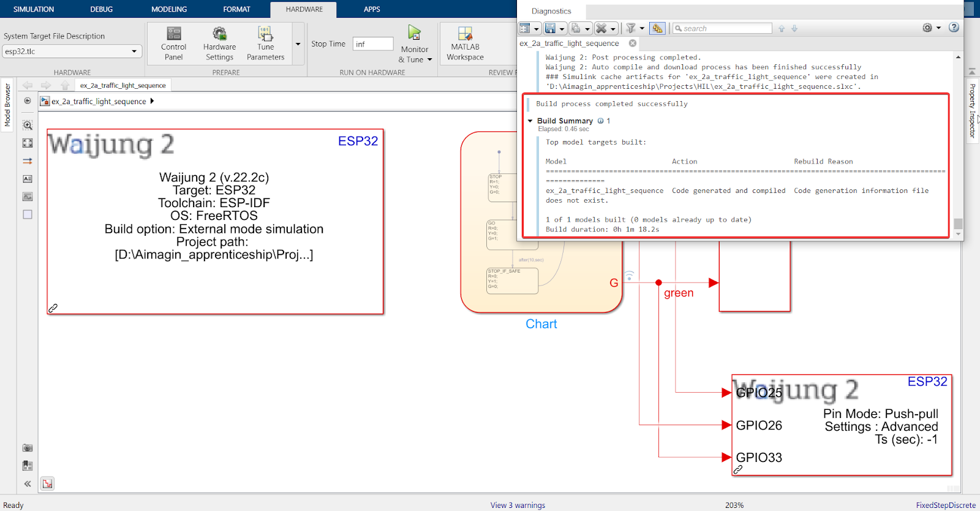Open the Property Inspector side tab
Viewport: 980px width, 511px height.
point(972,110)
